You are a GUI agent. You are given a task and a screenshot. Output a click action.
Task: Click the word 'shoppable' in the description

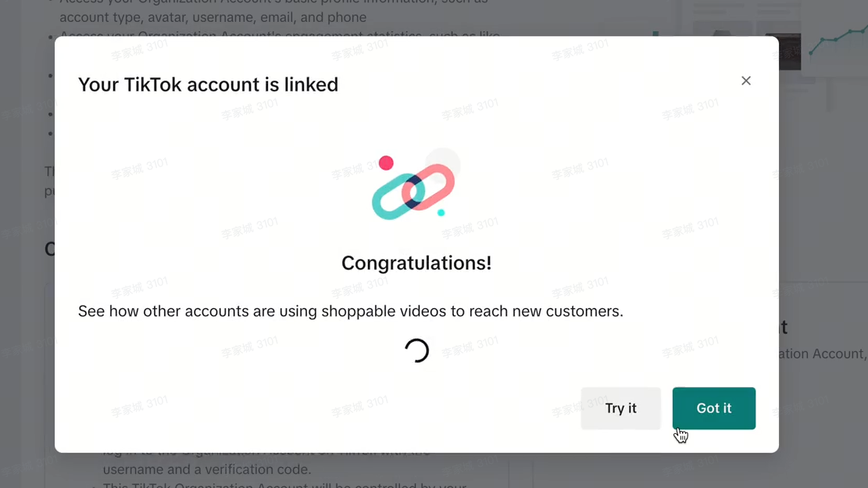358,311
